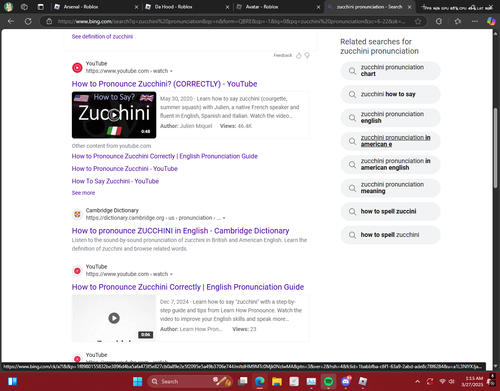The width and height of the screenshot is (500, 391).
Task: Go back with the browser back arrow
Action: click(x=11, y=21)
